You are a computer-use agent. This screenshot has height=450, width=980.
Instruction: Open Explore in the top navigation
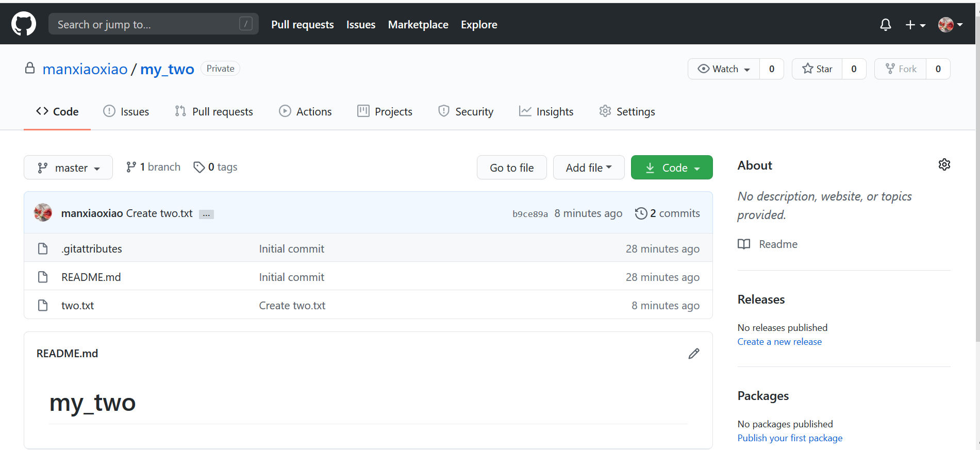479,24
